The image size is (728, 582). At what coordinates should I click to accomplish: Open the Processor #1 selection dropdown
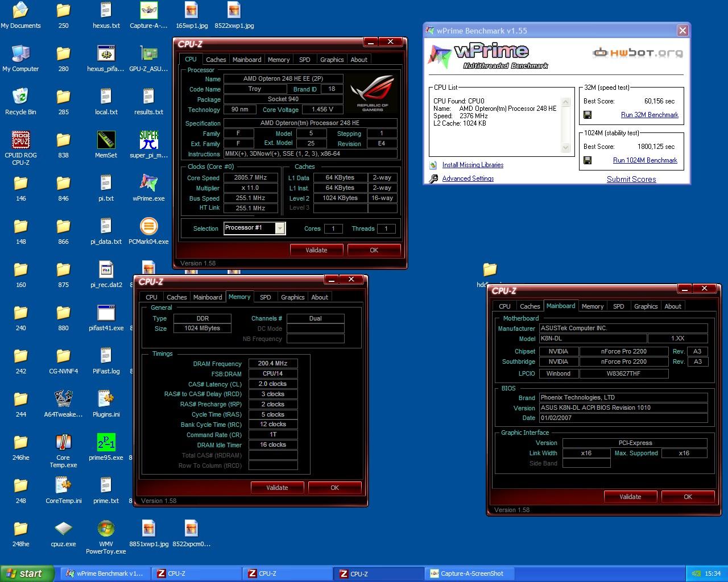click(280, 228)
